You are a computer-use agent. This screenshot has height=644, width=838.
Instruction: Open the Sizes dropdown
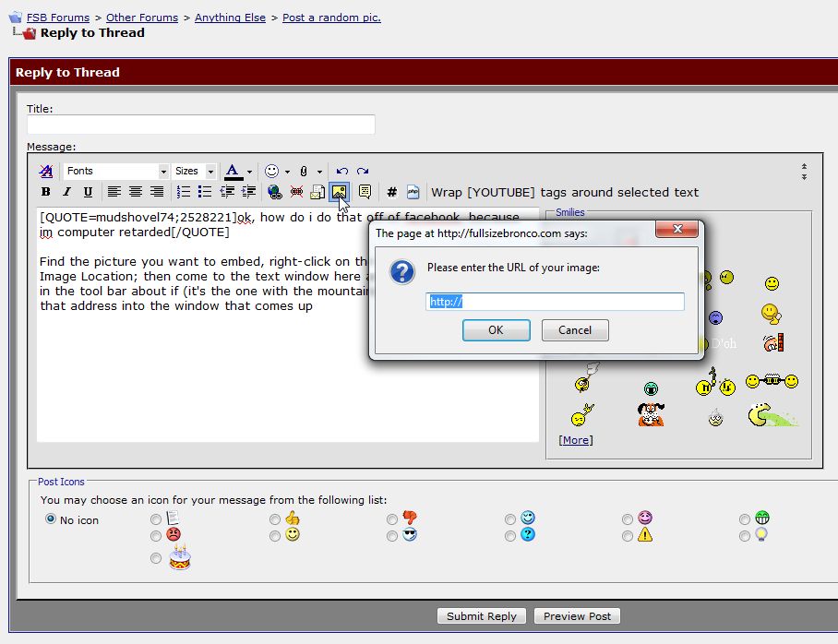[195, 171]
